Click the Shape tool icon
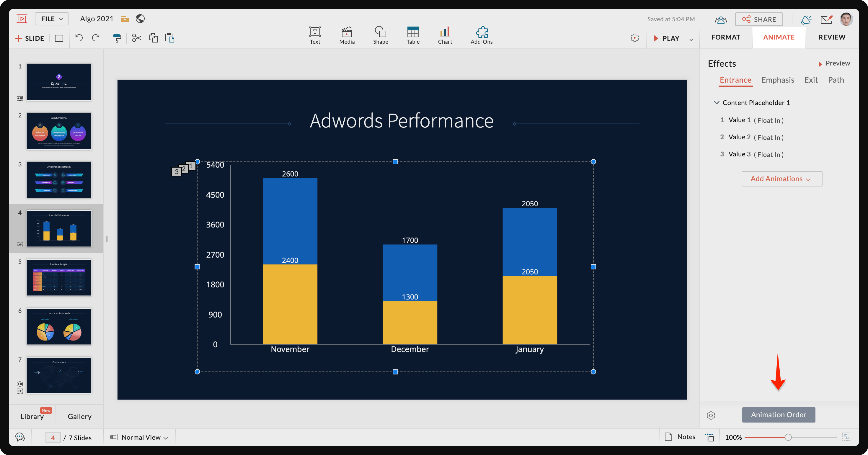Image resolution: width=868 pixels, height=455 pixels. pos(381,35)
